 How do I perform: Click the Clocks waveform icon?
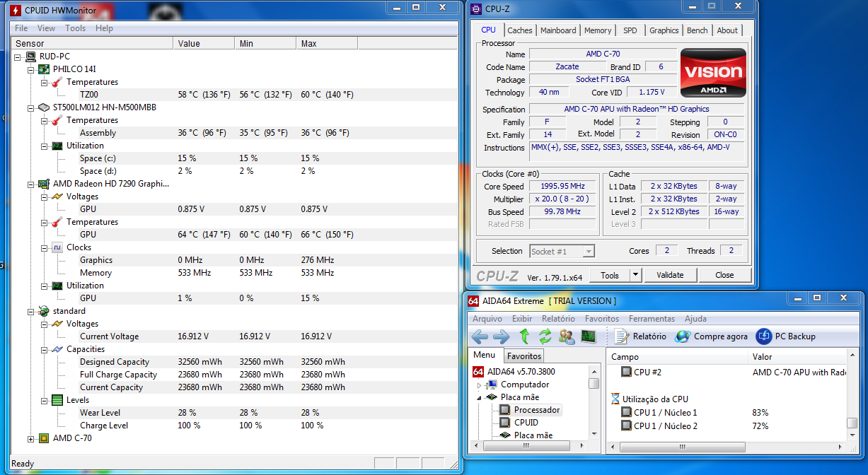(57, 247)
